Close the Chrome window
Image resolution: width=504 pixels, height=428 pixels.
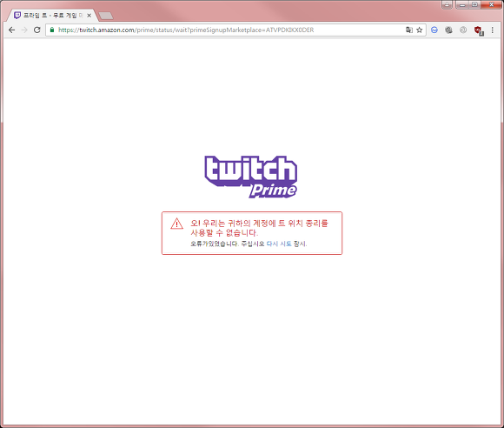point(492,4)
